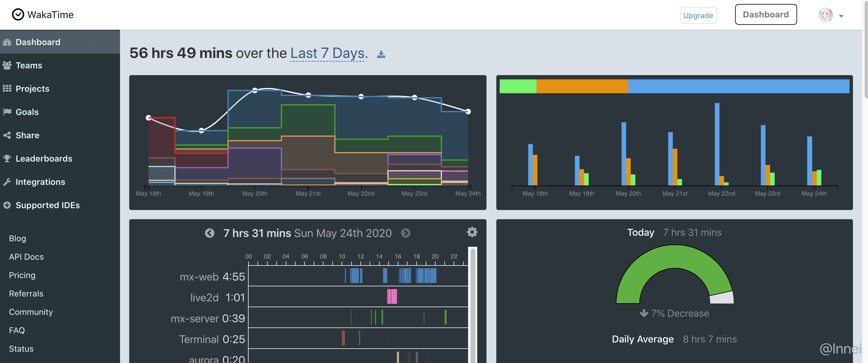Click the WakaTime brand name
Screen dimensions: 868x363
(51, 15)
